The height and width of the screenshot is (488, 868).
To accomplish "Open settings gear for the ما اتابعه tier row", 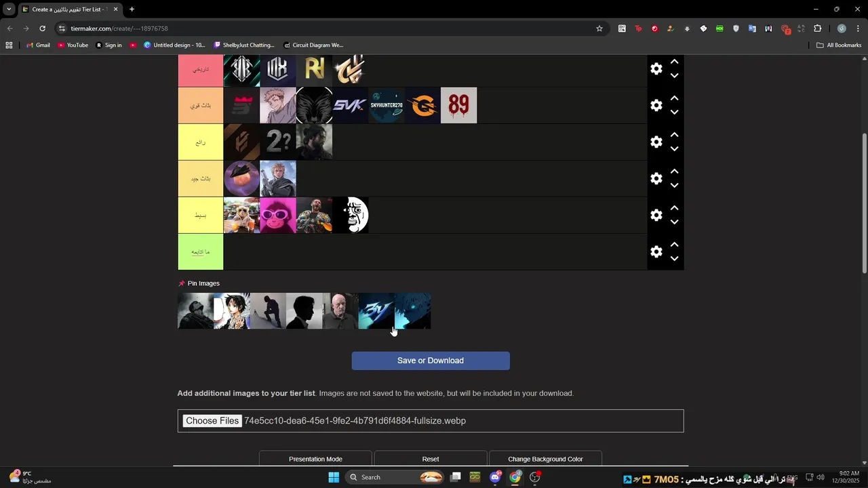I will 656,251.
